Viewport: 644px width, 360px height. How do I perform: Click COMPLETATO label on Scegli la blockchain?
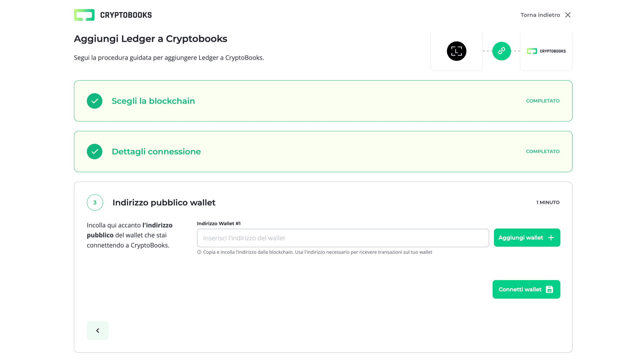pos(543,101)
